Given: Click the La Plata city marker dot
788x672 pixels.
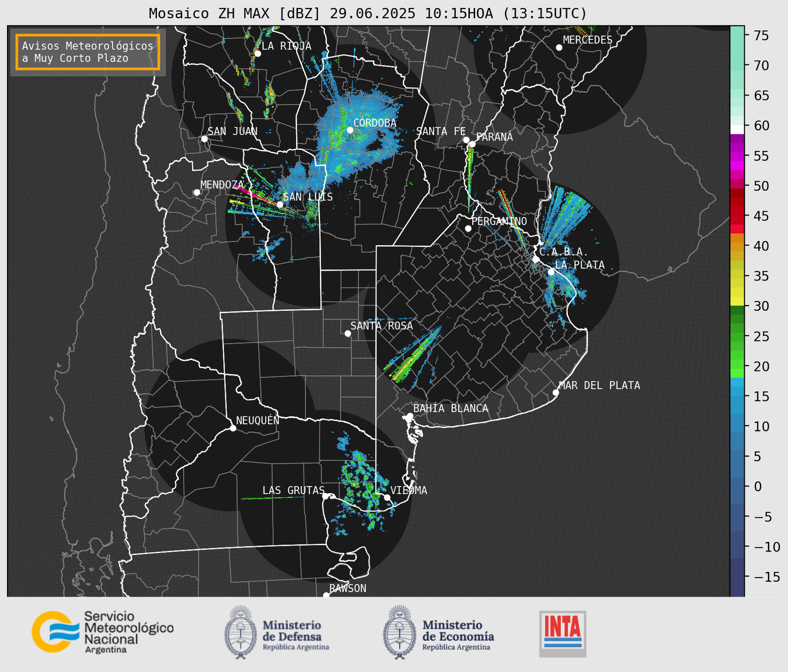Looking at the screenshot, I should click(x=551, y=272).
